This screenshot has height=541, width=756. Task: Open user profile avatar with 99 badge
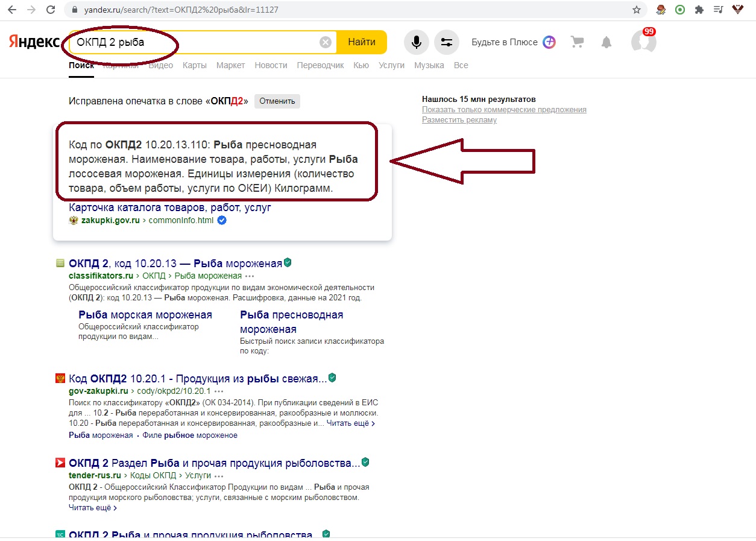[643, 42]
